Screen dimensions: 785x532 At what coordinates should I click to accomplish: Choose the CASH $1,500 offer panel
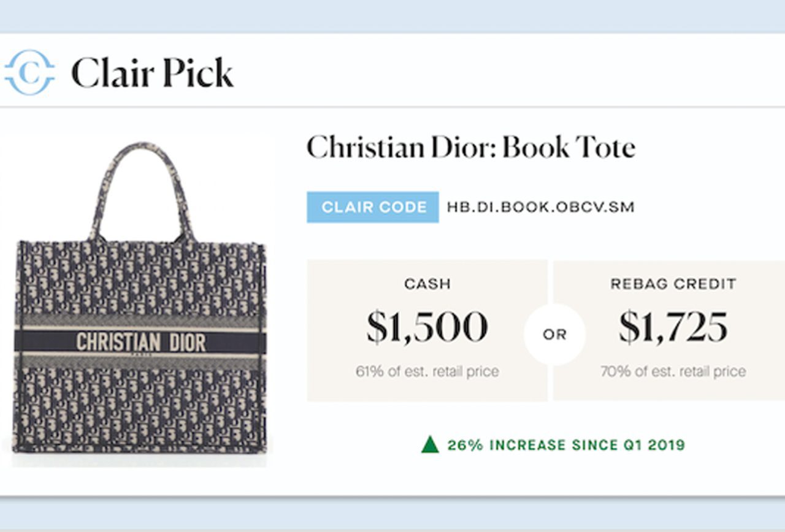(427, 330)
